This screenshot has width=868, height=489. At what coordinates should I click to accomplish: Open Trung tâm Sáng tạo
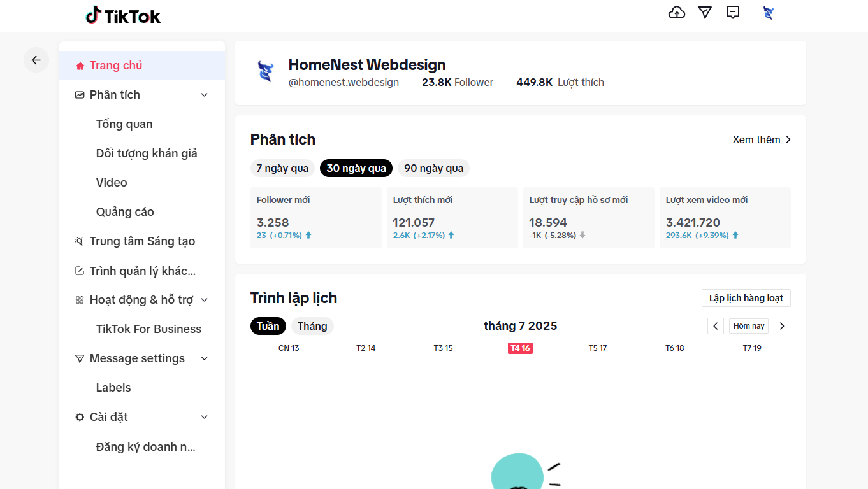(x=142, y=241)
